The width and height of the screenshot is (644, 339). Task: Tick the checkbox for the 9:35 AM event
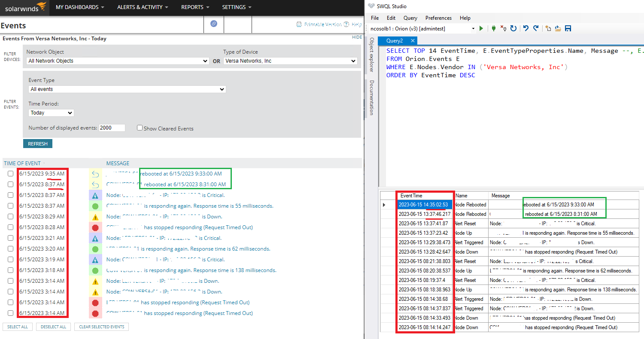click(x=10, y=174)
